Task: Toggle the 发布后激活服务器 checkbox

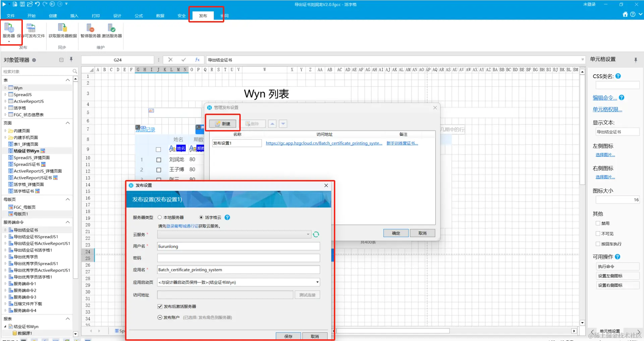Action: pos(160,306)
